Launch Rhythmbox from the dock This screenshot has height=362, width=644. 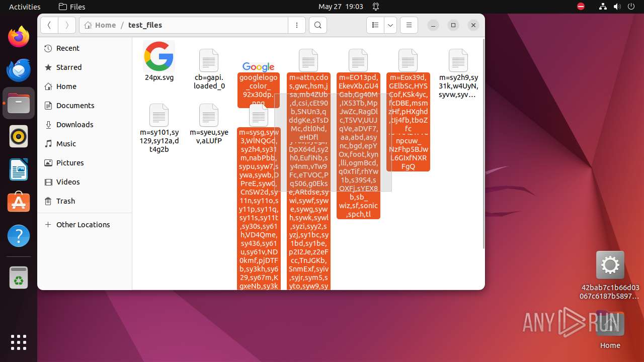19,136
